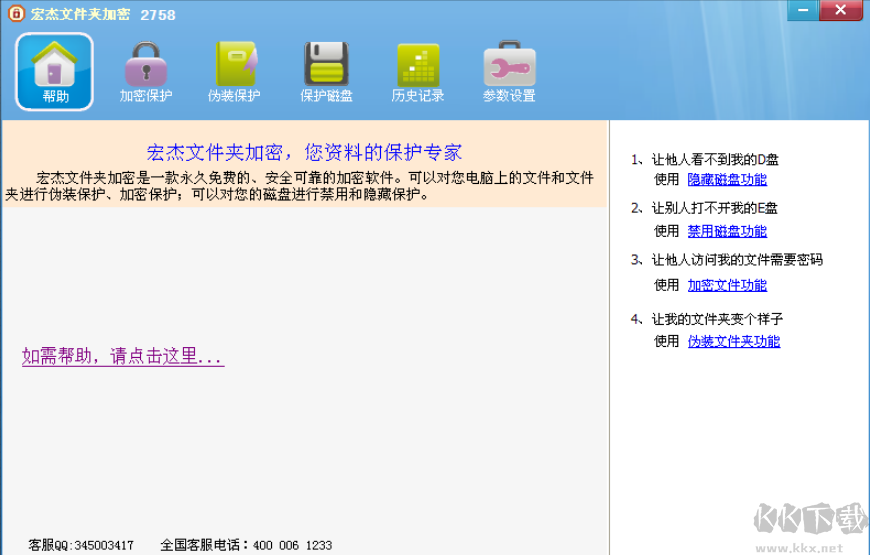This screenshot has height=555, width=870.
Task: Choose the 保护磁盘 floppy disk icon
Action: coord(326,72)
